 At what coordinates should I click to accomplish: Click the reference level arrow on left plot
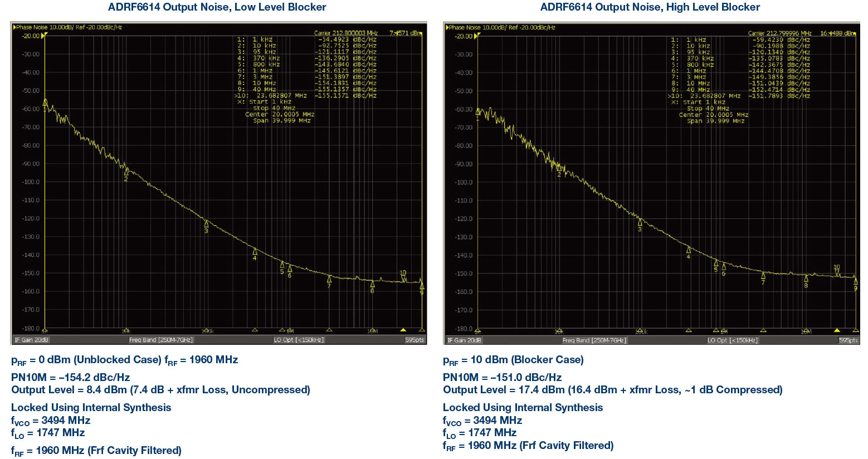(44, 36)
